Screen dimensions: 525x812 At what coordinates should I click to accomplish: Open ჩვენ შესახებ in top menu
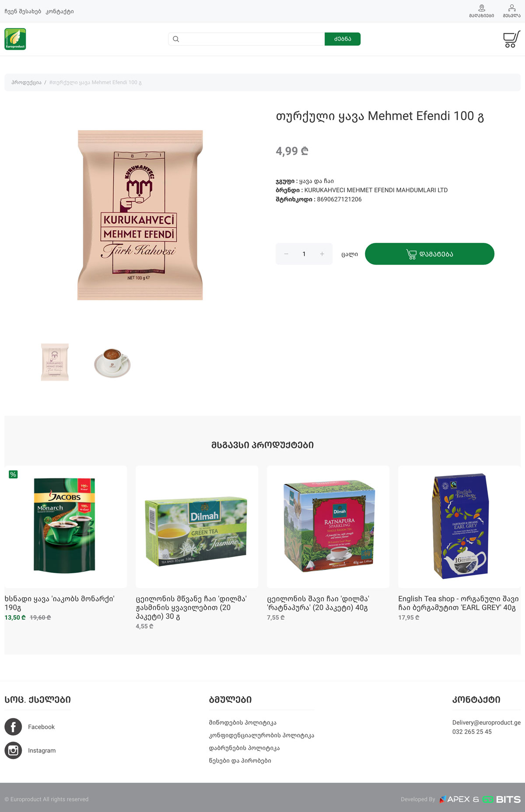click(x=23, y=11)
